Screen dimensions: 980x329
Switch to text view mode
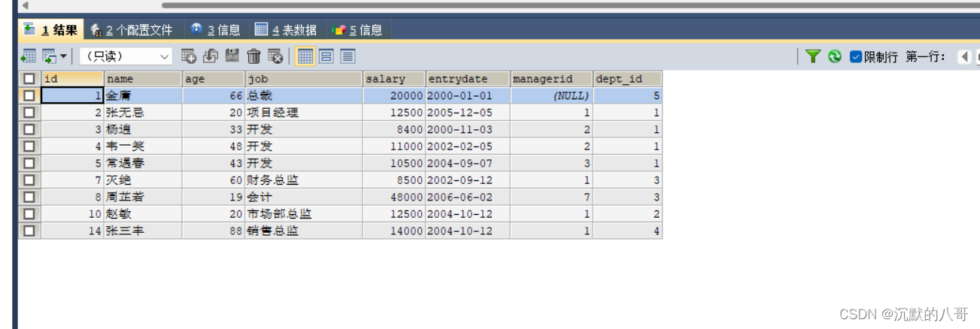click(347, 56)
